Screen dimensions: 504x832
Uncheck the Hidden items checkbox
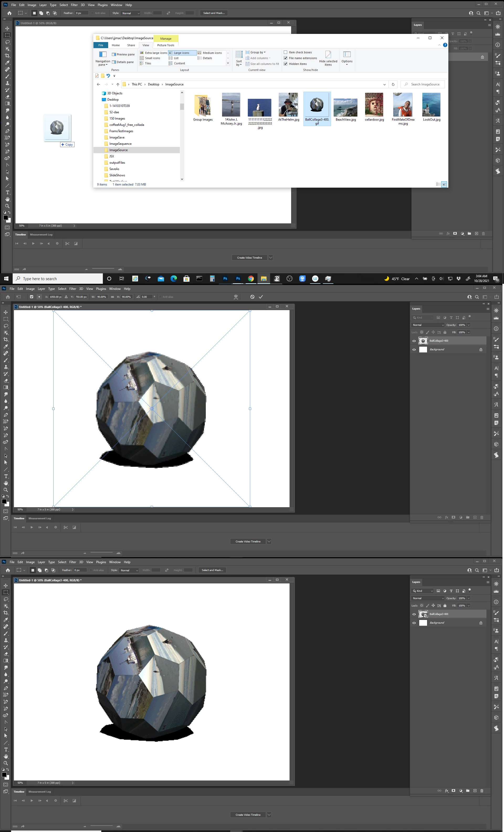point(285,64)
